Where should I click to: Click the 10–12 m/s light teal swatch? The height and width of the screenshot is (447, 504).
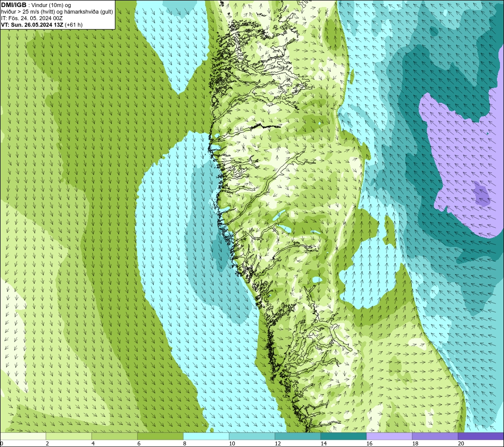point(252,436)
